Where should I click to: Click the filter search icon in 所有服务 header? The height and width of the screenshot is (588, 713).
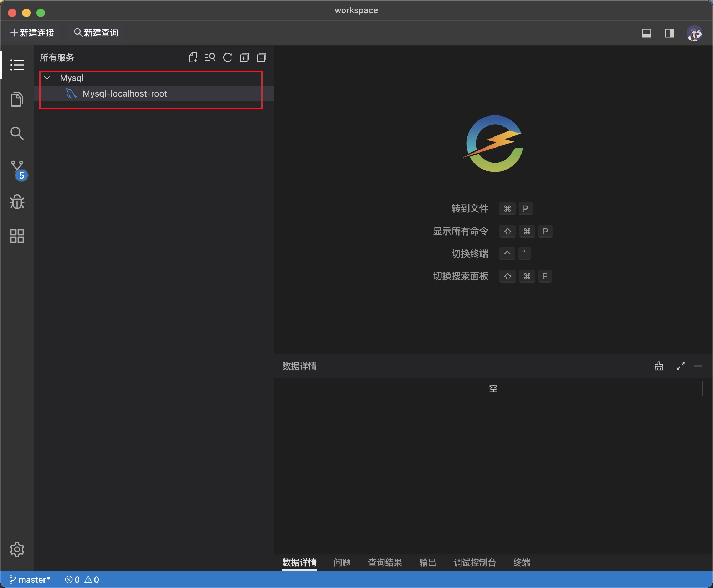point(210,57)
